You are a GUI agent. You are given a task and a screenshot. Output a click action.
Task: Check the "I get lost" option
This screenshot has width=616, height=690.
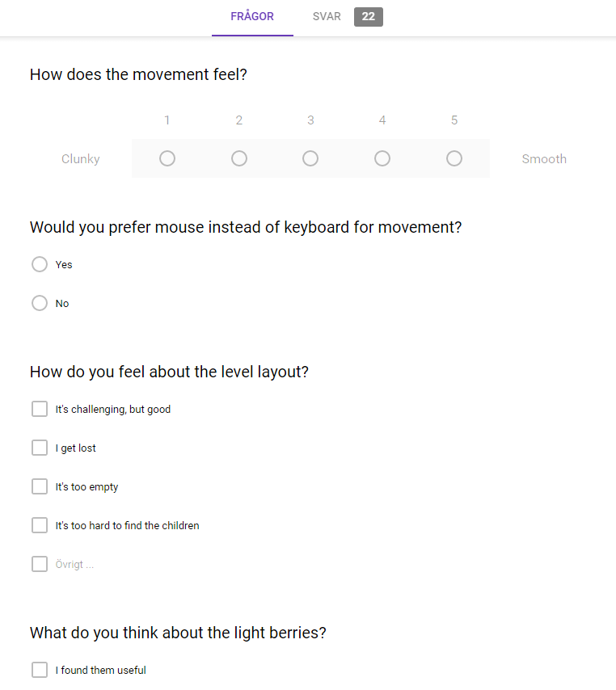(x=39, y=448)
